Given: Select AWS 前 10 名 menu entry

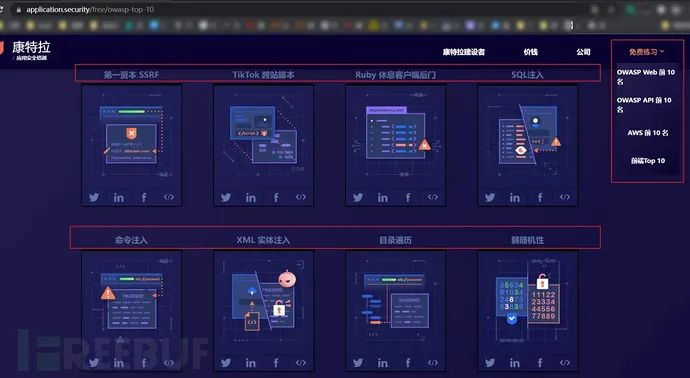Looking at the screenshot, I should pos(648,132).
